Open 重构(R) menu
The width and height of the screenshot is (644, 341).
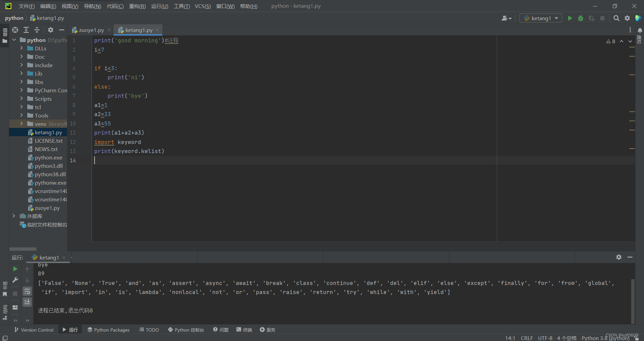tap(137, 6)
